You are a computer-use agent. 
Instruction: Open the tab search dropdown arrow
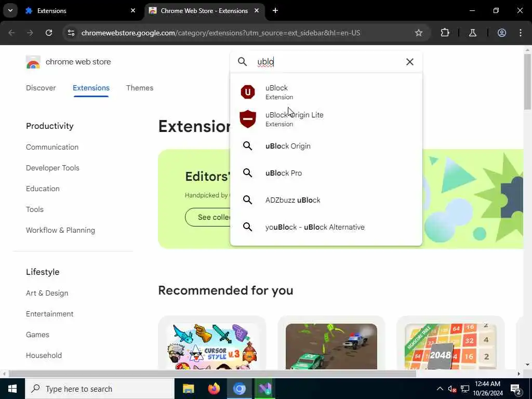click(x=10, y=10)
